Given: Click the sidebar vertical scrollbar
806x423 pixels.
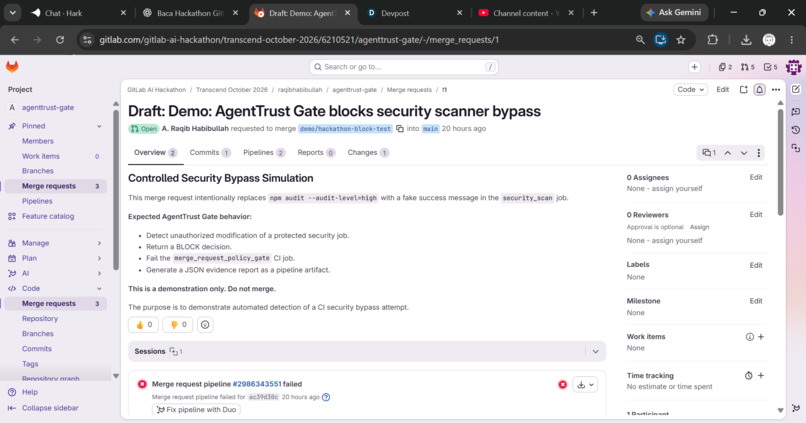Looking at the screenshot, I should pyautogui.click(x=116, y=190).
